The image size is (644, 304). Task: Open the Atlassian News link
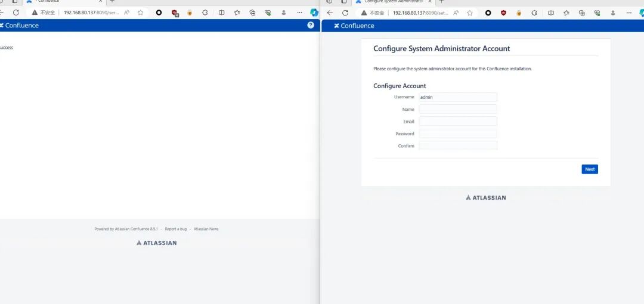pyautogui.click(x=206, y=229)
